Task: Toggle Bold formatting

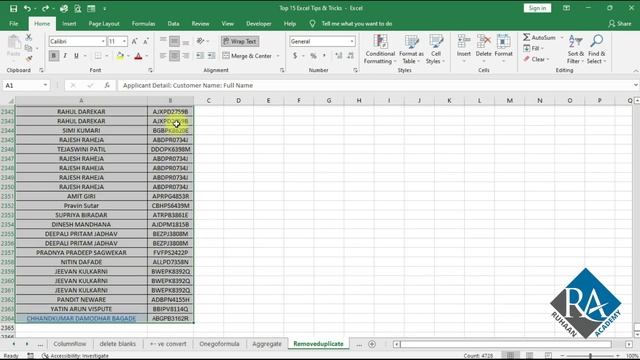Action: [53, 56]
